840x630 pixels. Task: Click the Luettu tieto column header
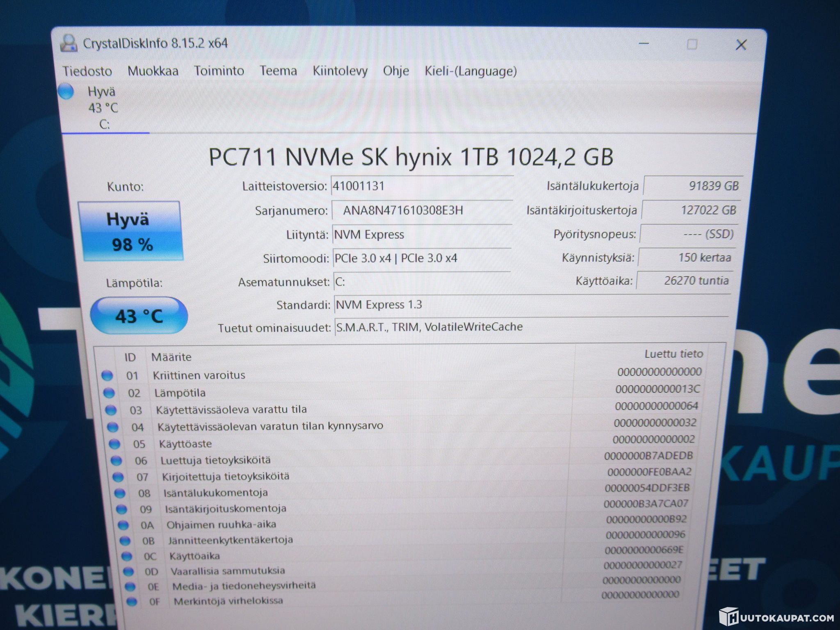(673, 354)
